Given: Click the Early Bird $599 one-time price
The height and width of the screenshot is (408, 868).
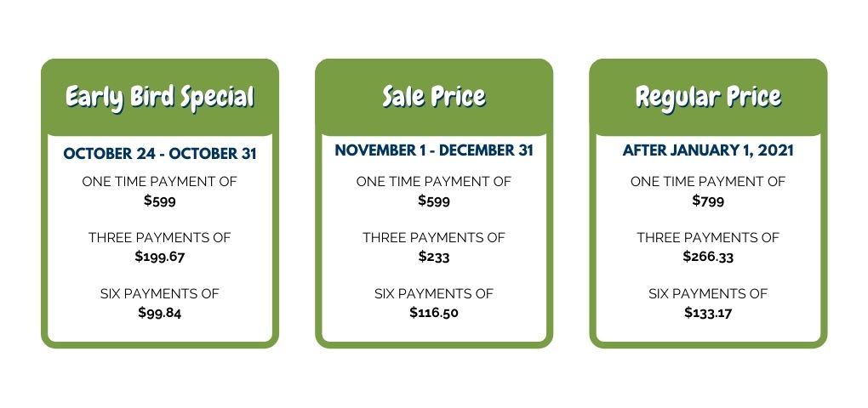Looking at the screenshot, I should point(160,201).
